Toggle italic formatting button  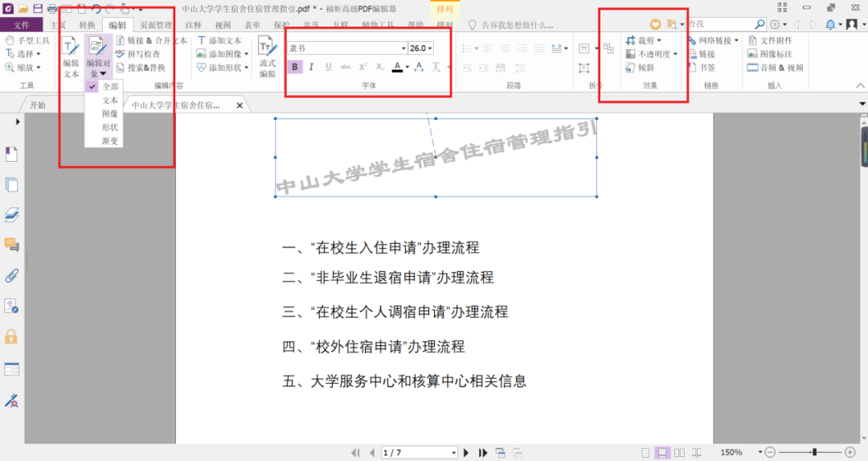click(x=312, y=67)
